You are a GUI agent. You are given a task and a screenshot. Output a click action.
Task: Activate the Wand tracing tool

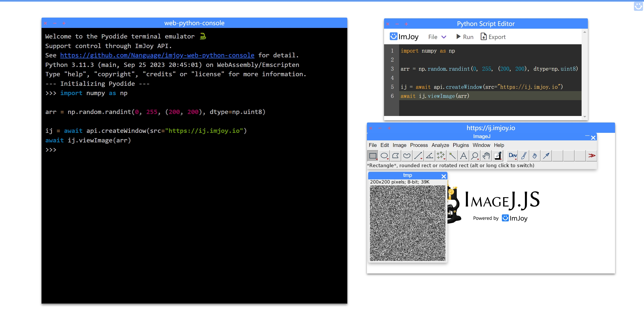click(x=452, y=156)
